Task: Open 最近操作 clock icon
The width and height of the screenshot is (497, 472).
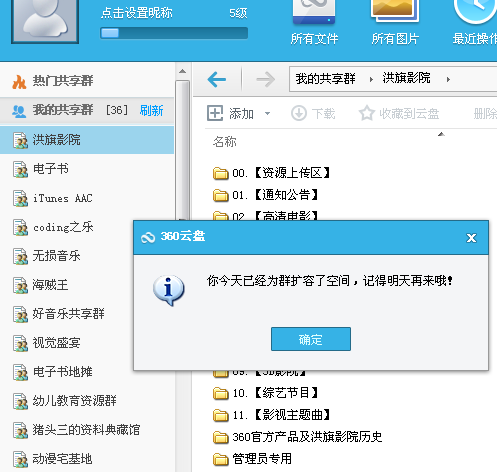Action: pyautogui.click(x=475, y=11)
